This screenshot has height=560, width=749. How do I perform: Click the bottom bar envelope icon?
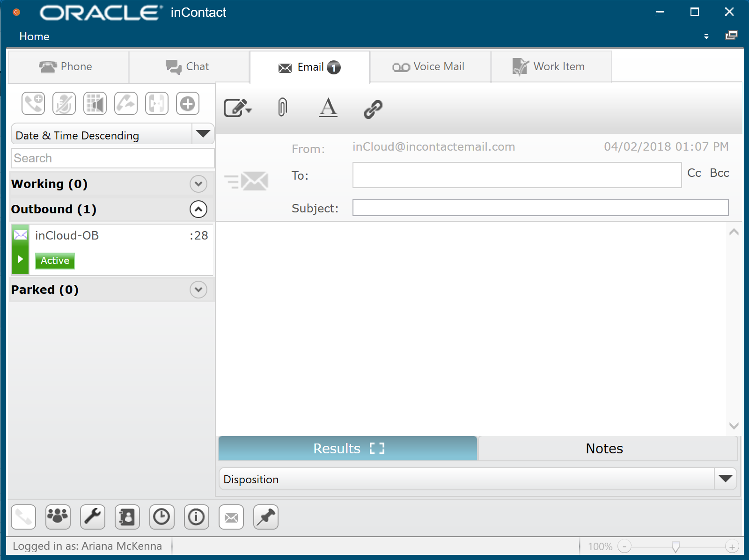231,517
